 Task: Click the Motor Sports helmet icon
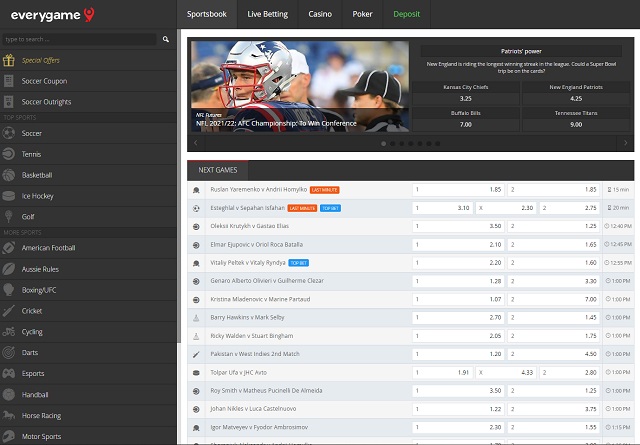[9, 436]
